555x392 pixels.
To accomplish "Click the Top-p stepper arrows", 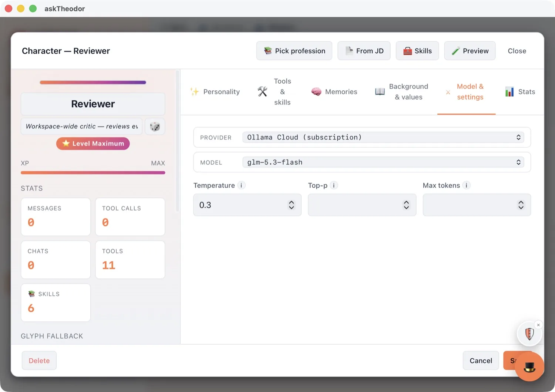I will 406,205.
